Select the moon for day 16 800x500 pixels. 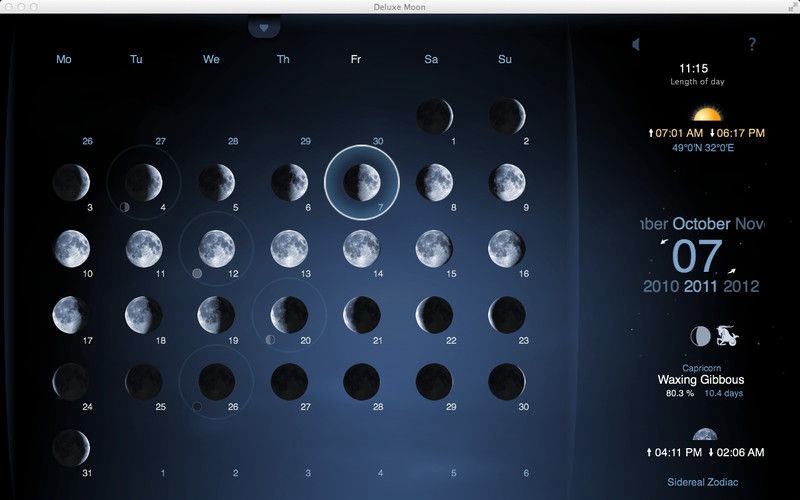[x=507, y=248]
